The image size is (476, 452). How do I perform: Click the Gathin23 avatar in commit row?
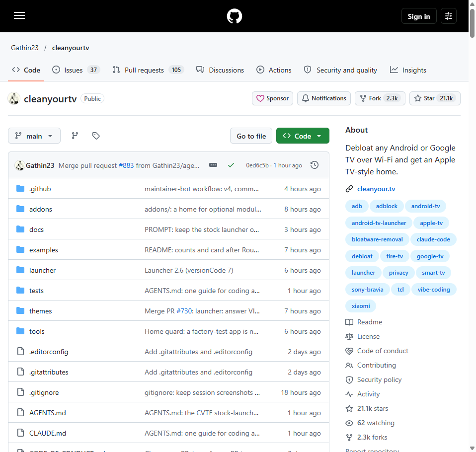pos(20,165)
